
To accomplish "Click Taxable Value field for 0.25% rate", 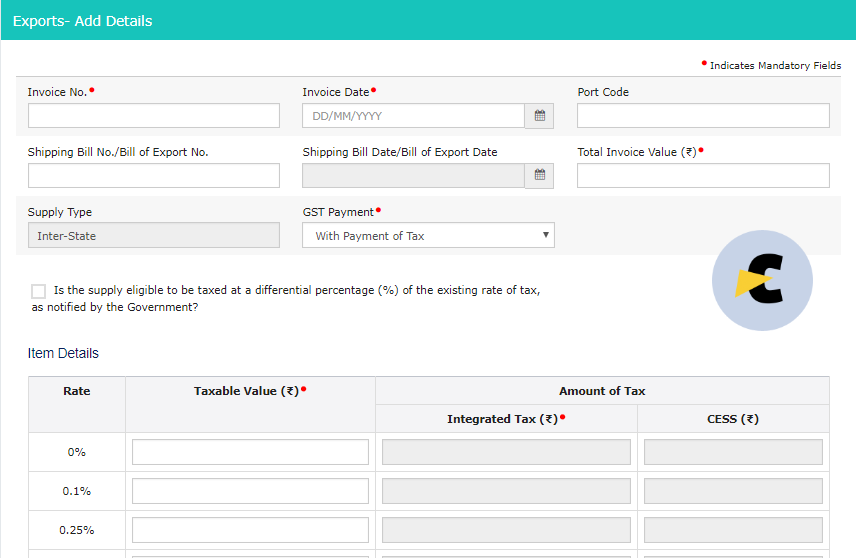I will coord(250,530).
